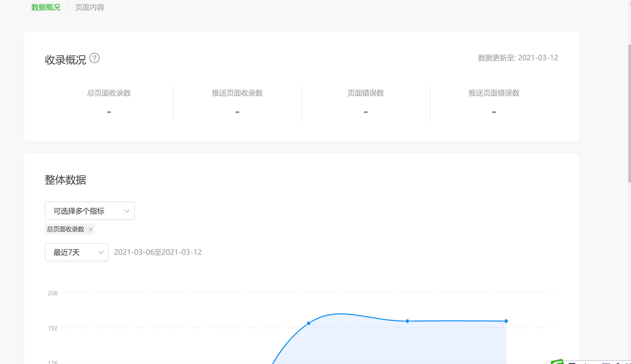The width and height of the screenshot is (631, 364).
Task: Click the 页面错误数 summary statistic
Action: click(x=366, y=93)
